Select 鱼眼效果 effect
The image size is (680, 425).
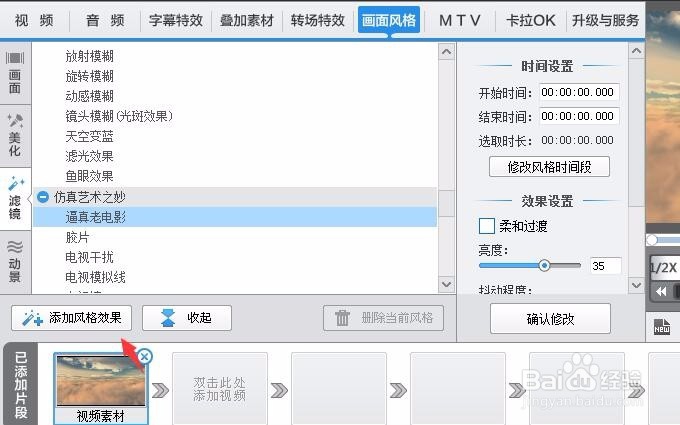click(89, 176)
